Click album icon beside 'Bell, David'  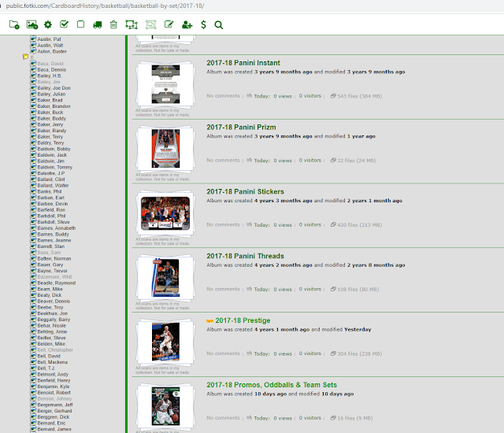tap(33, 356)
